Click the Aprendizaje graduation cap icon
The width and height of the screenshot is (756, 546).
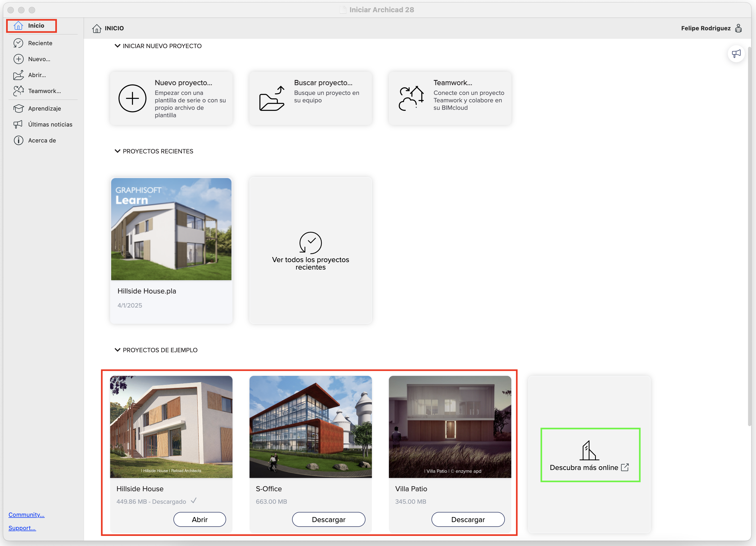click(x=18, y=108)
